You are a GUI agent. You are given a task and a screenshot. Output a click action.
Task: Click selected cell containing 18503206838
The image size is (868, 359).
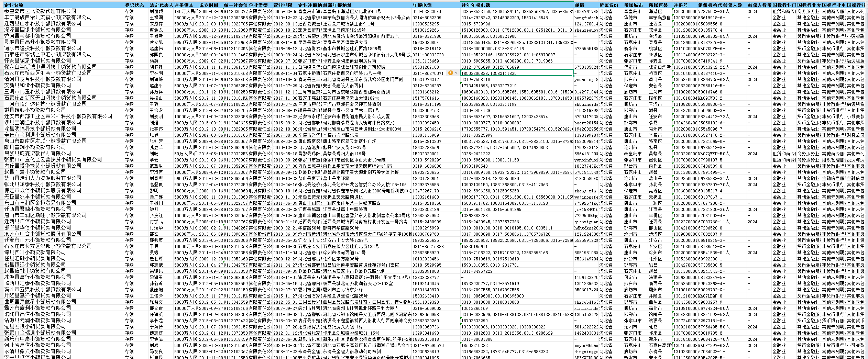point(516,73)
